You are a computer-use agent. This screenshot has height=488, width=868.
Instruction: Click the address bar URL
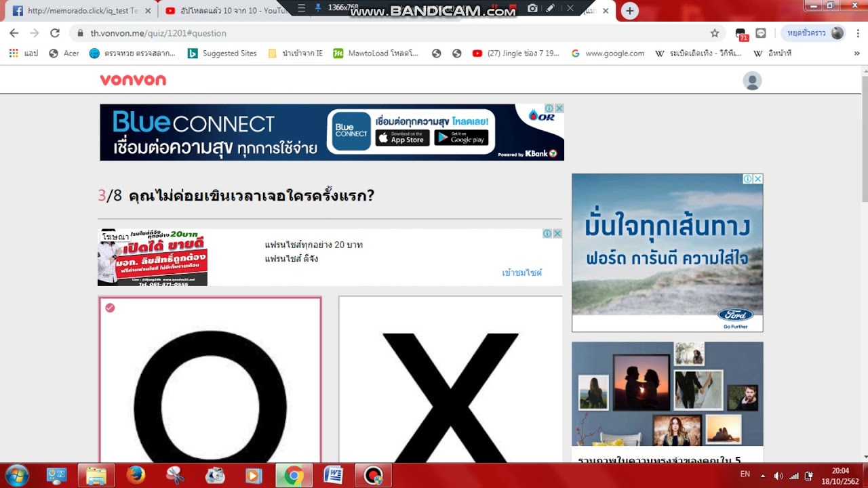click(159, 33)
